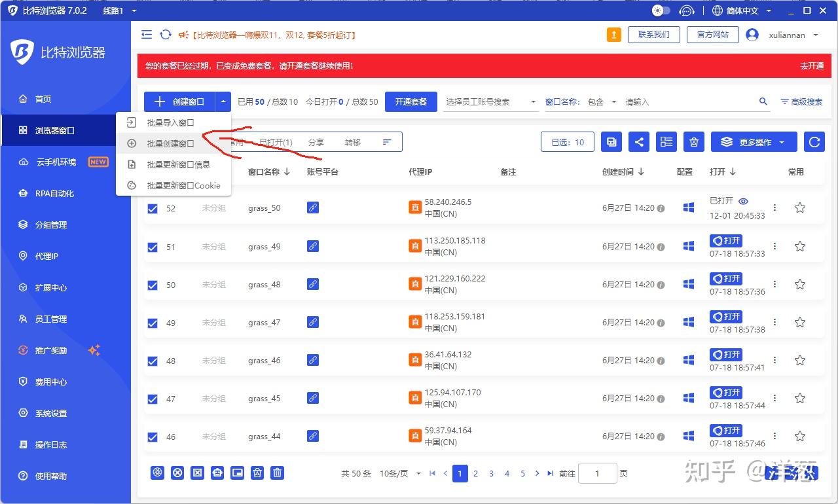Toggle the eye icon for opened grass_50
The image size is (838, 504).
click(x=743, y=201)
